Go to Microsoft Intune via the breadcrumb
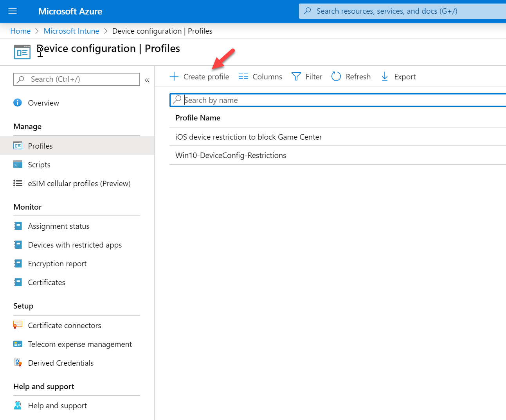Image resolution: width=506 pixels, height=420 pixels. click(71, 31)
